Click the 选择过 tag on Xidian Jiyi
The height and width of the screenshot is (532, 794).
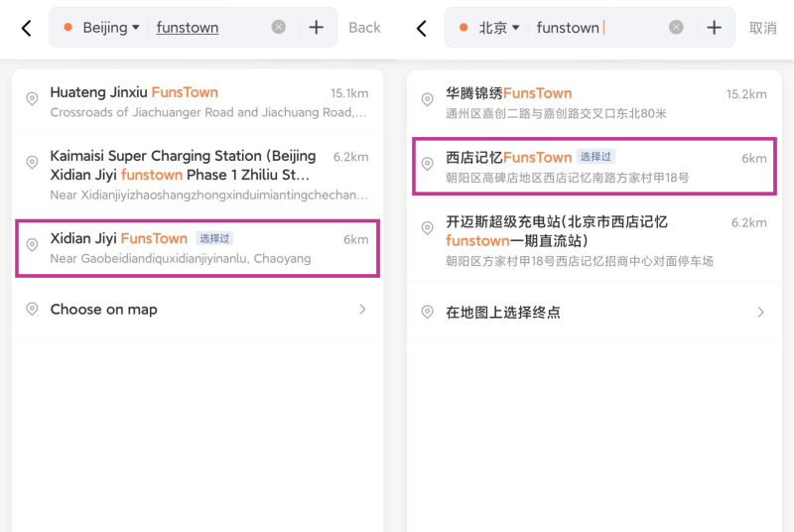point(214,238)
